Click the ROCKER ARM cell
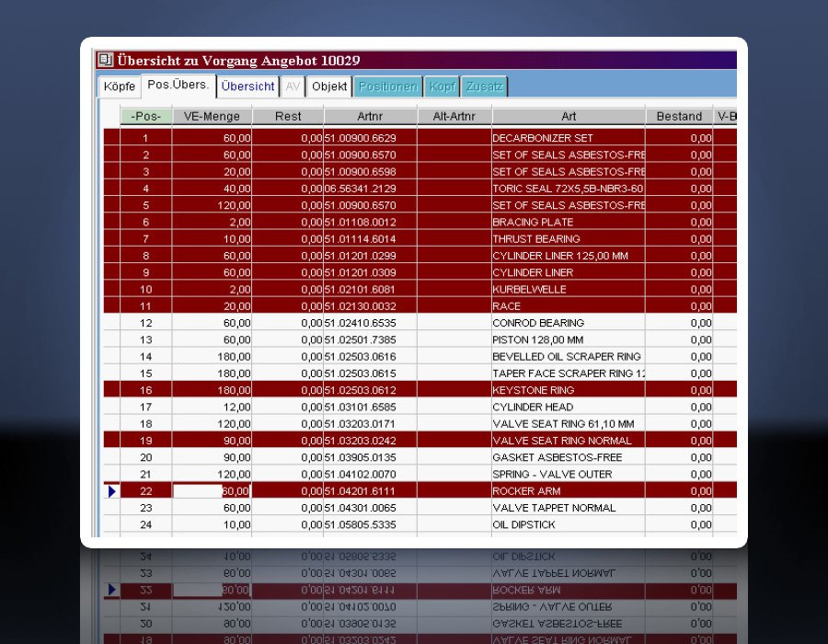828x644 pixels. 569,491
